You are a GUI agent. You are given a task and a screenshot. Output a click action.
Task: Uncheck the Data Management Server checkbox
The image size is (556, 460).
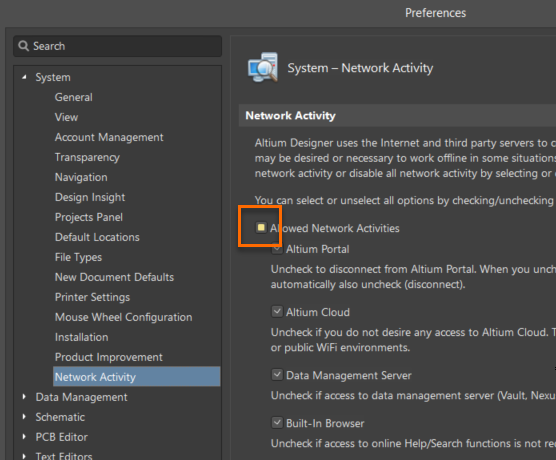[277, 375]
